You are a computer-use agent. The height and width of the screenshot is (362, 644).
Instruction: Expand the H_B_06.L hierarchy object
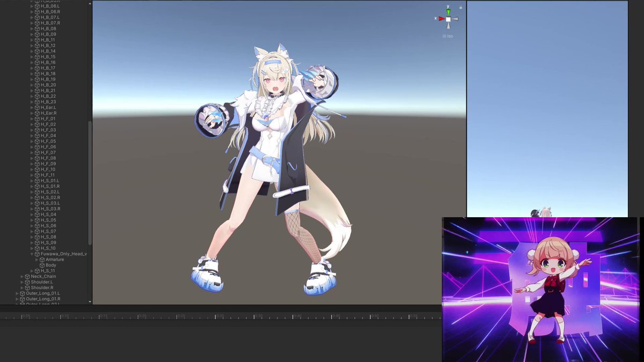click(x=32, y=6)
